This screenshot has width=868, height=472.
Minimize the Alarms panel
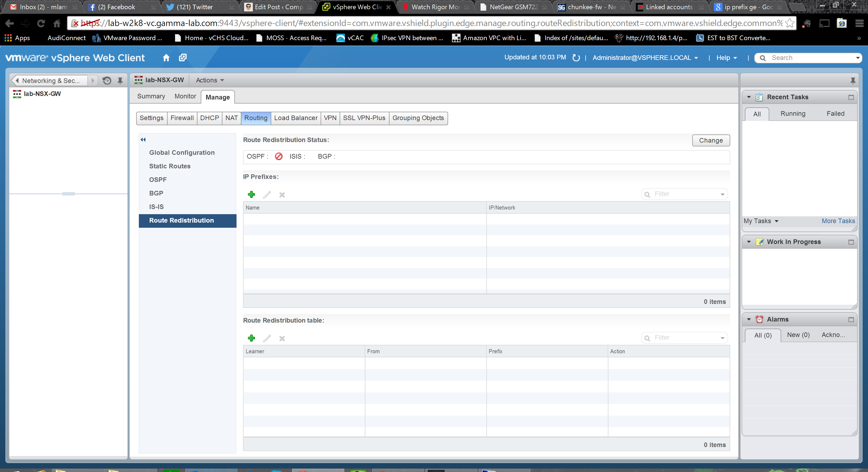click(851, 319)
